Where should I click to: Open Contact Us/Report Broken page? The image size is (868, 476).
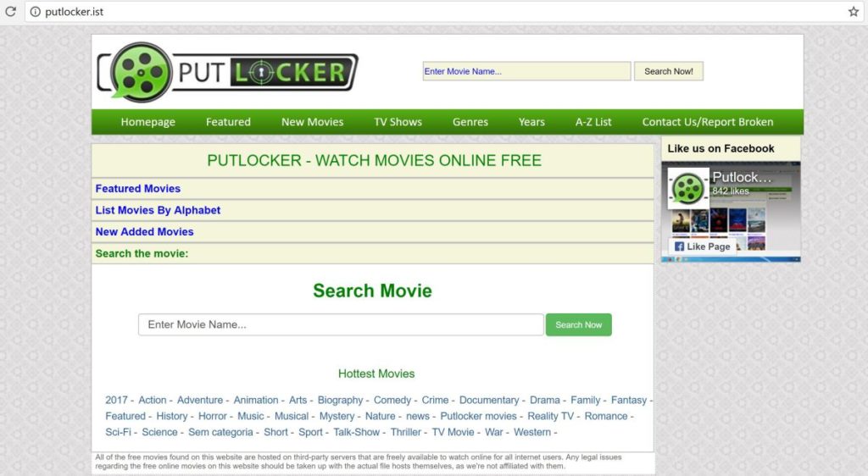pos(707,122)
